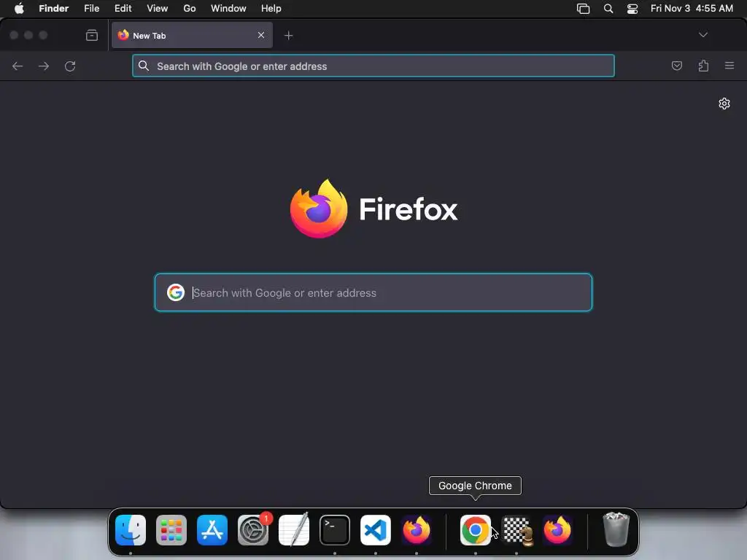Screen dimensions: 747x560
Task: Select the New Tab tab
Action: 192,35
